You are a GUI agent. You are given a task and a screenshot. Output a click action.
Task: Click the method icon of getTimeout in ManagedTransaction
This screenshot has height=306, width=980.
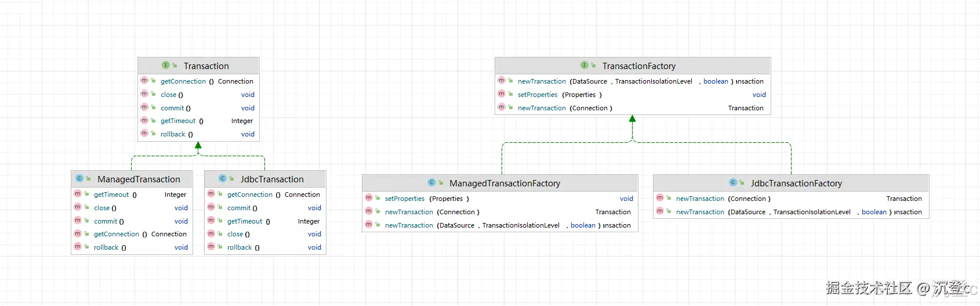tap(78, 193)
